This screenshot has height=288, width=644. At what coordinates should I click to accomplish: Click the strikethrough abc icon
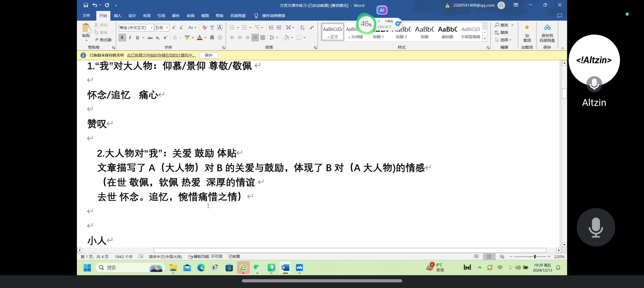coord(150,38)
